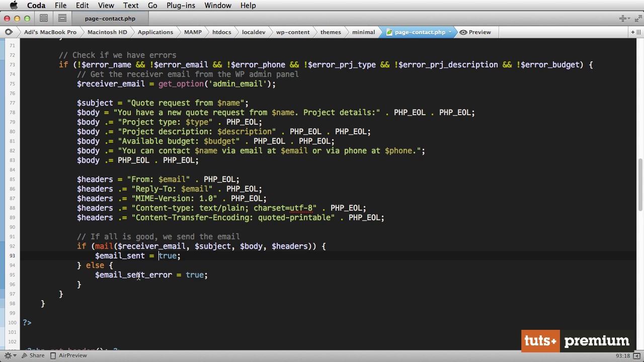Open the Edit menu

(82, 6)
